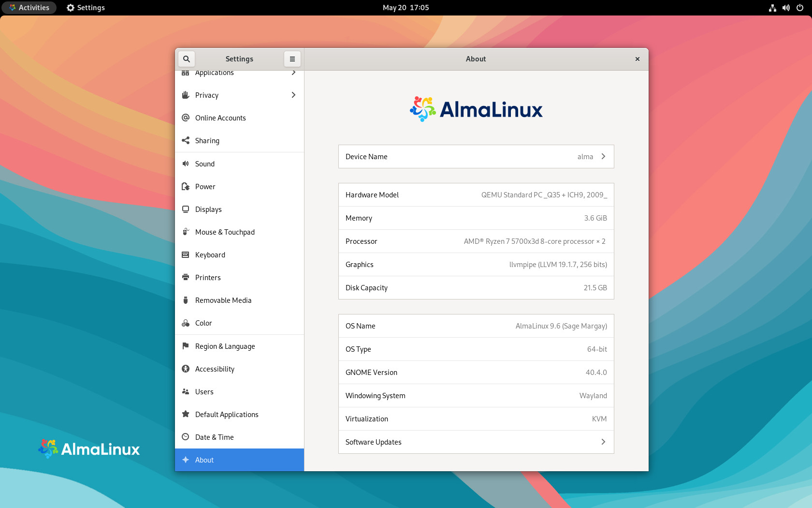The width and height of the screenshot is (812, 508).
Task: Click the Displays monitor icon
Action: click(x=186, y=209)
